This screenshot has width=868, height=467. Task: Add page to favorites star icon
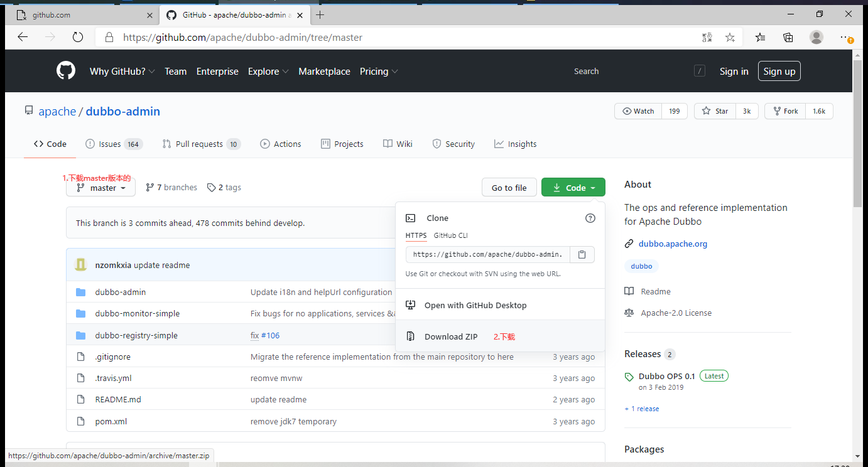pos(730,37)
